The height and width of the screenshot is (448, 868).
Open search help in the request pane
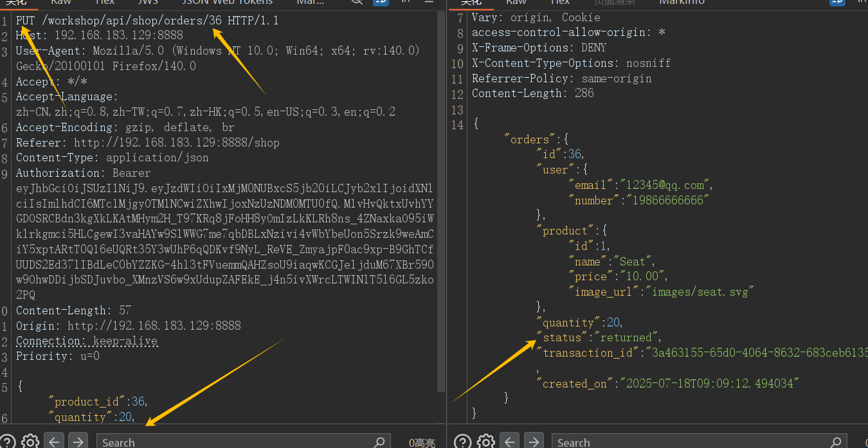8,442
